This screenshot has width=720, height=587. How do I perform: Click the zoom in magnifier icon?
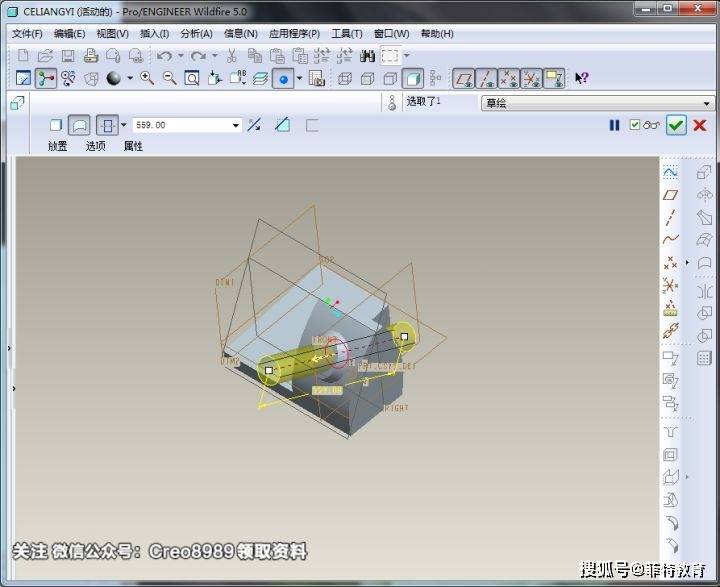click(147, 78)
